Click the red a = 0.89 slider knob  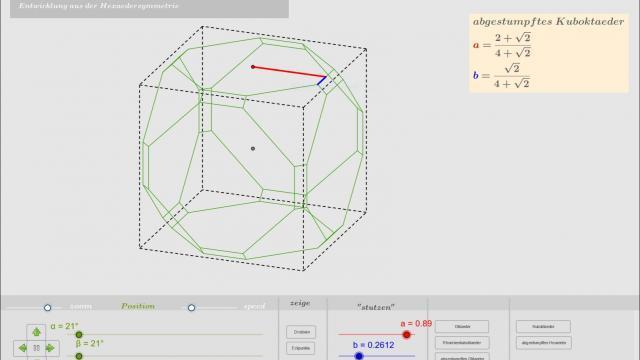point(407,335)
